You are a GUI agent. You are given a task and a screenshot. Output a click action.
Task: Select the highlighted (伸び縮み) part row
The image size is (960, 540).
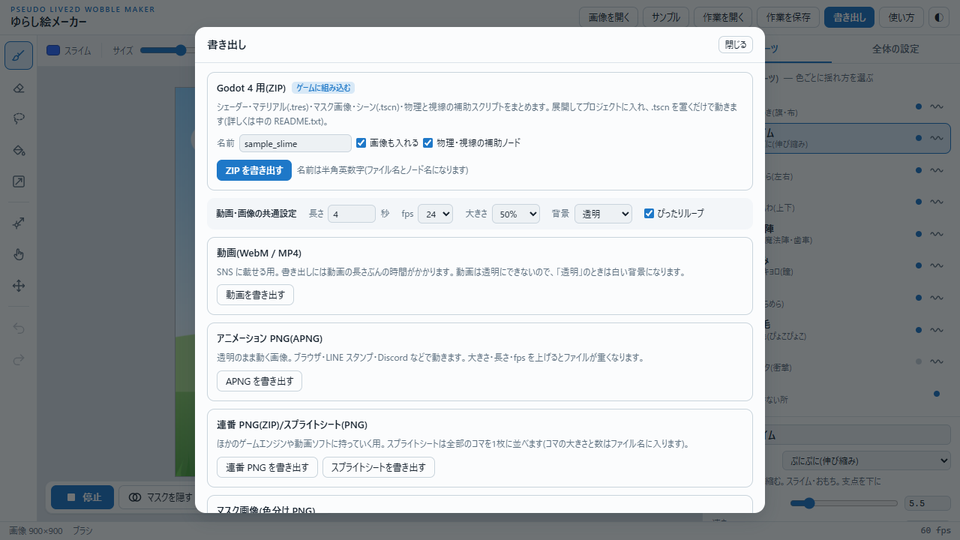click(857, 138)
